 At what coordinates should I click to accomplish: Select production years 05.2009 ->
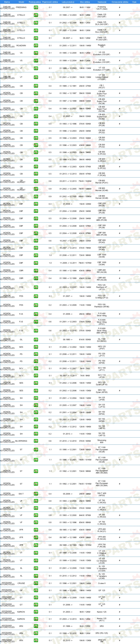[68, 494]
